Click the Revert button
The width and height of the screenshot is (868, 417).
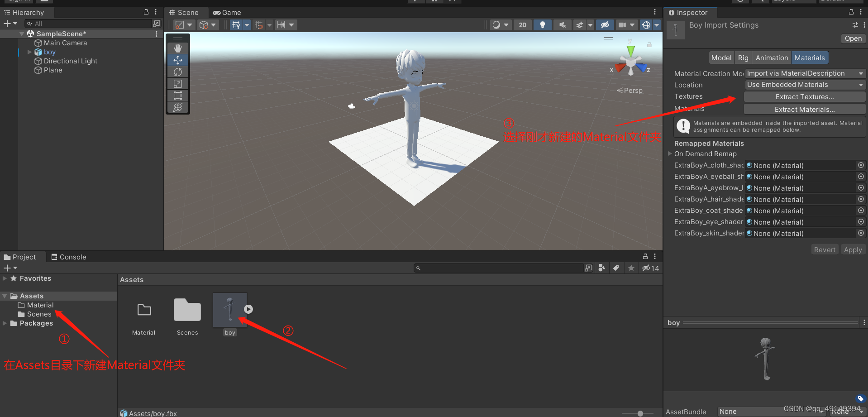coord(825,250)
